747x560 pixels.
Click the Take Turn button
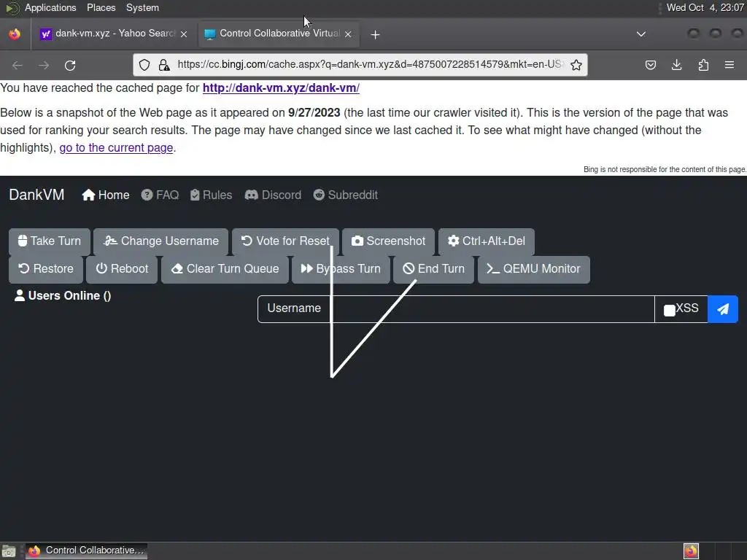tap(50, 241)
